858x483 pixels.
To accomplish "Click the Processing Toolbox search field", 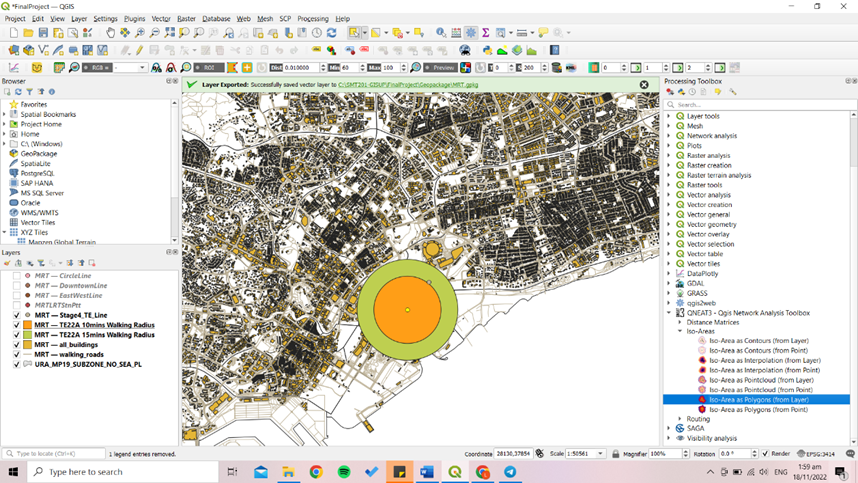I will tap(760, 104).
